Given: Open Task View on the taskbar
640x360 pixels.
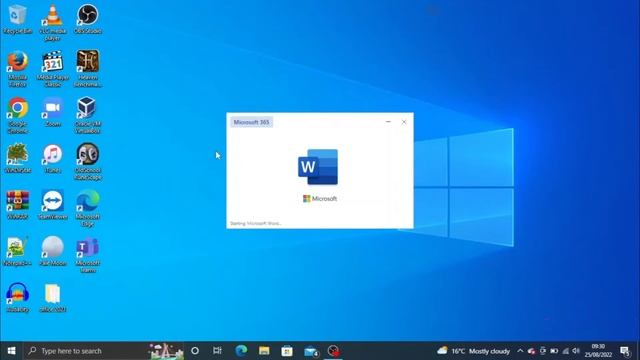Looking at the screenshot, I should (217, 351).
